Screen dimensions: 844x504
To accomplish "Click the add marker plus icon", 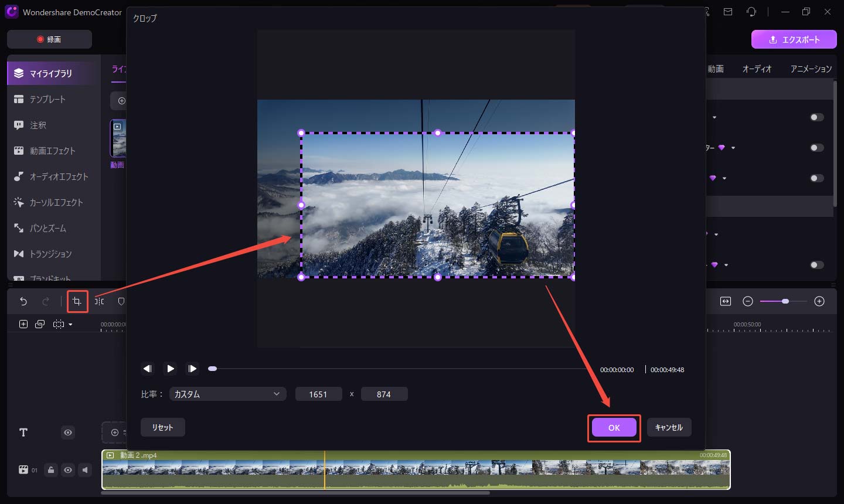I will point(23,323).
